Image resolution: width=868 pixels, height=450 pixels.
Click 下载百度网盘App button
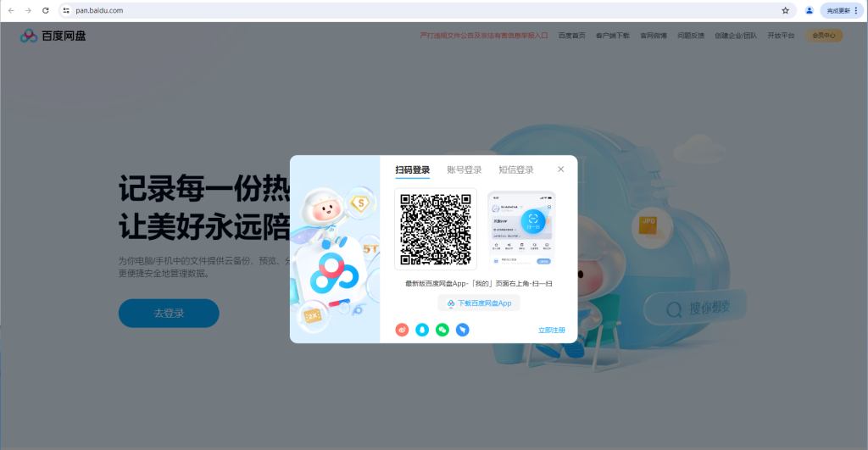[x=479, y=303]
